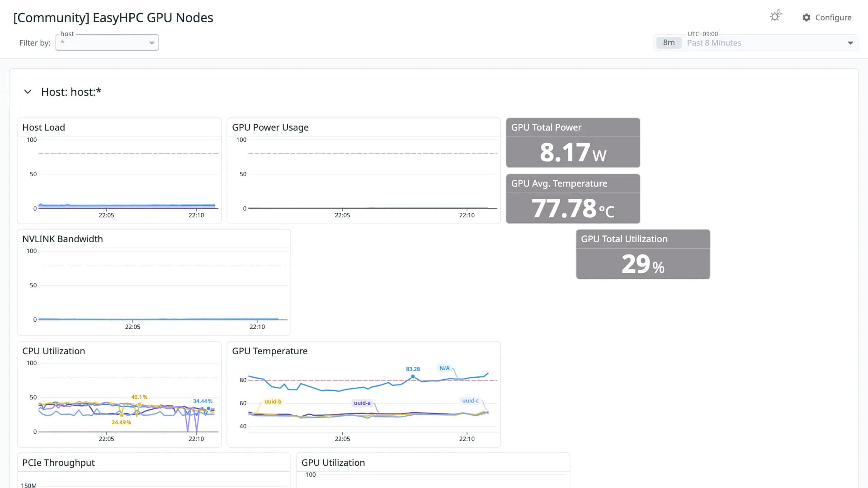Click the 8m time range badge
The width and height of the screenshot is (868, 488).
coord(669,43)
